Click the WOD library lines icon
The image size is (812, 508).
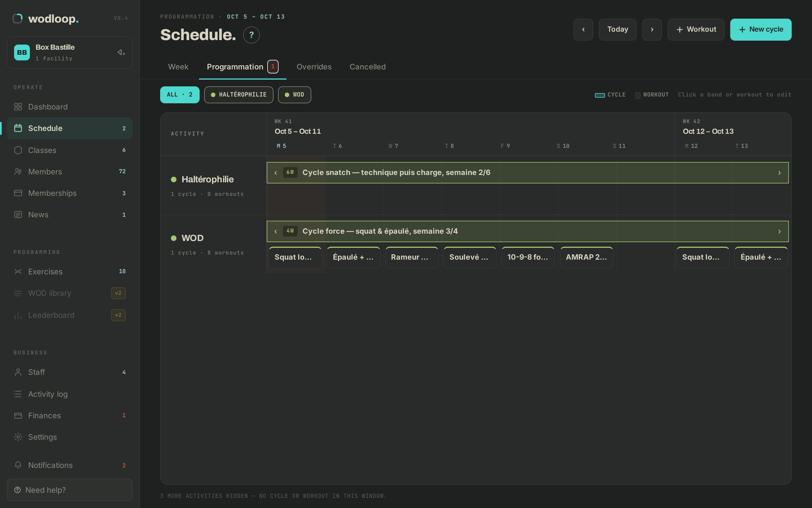(x=18, y=293)
